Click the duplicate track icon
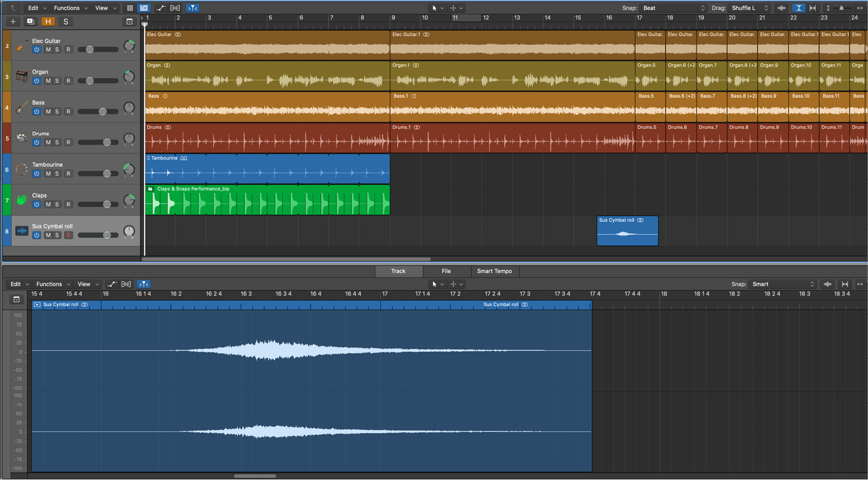Image resolution: width=868 pixels, height=480 pixels. pos(30,22)
